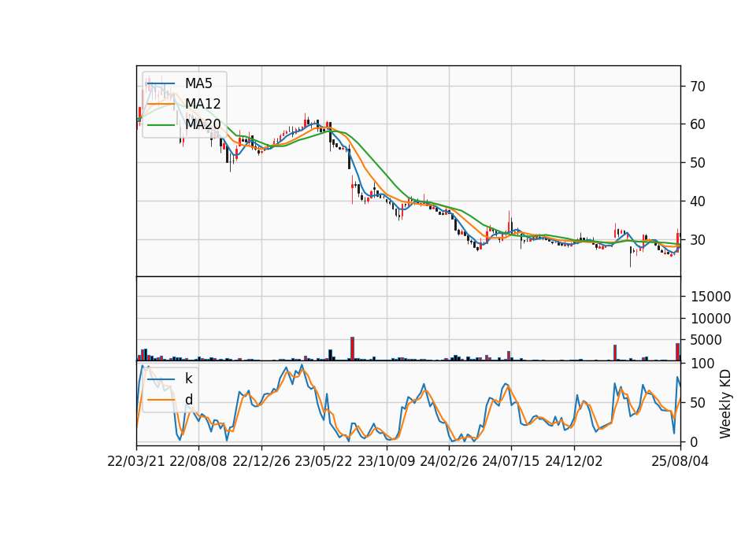Viewport: 756px width, 543px height.
Task: Click the 24/02/26 date tick label
Action: pyautogui.click(x=448, y=461)
